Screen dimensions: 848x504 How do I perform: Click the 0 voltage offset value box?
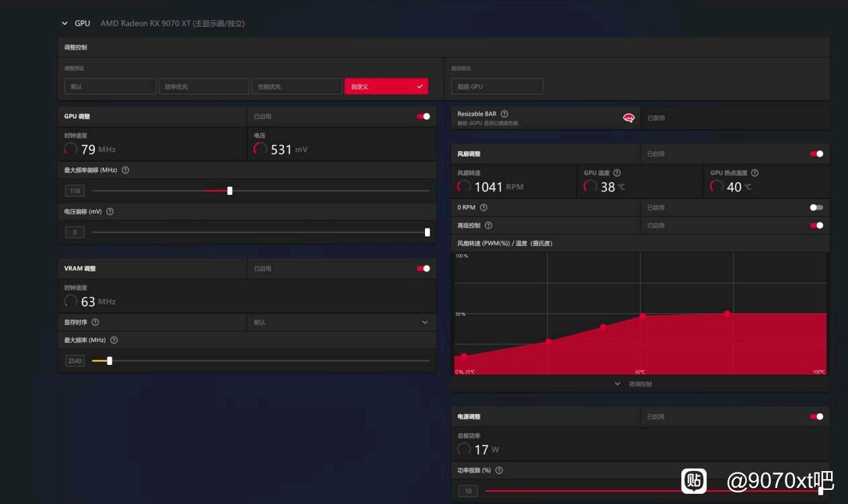tap(75, 233)
